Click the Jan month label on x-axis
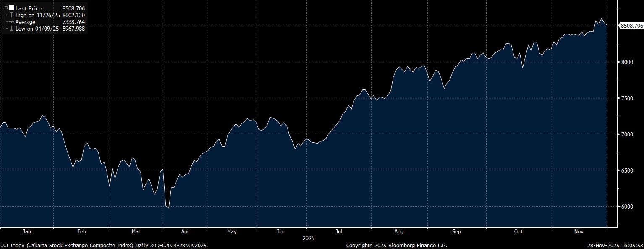 pos(26,232)
